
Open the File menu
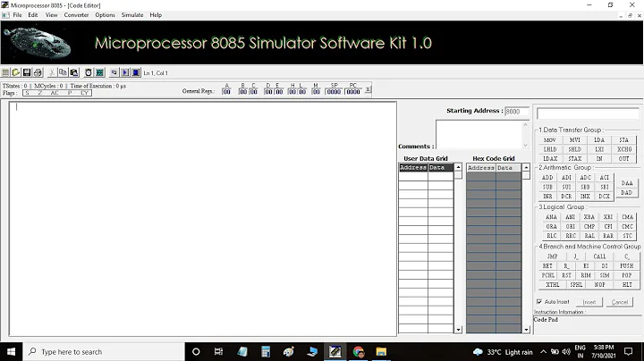(x=17, y=15)
